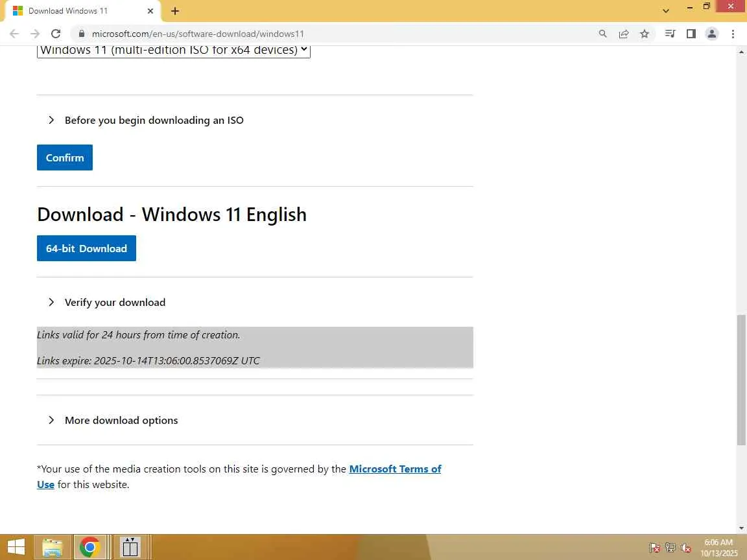Click the padlock site info icon
747x560 pixels.
[82, 34]
